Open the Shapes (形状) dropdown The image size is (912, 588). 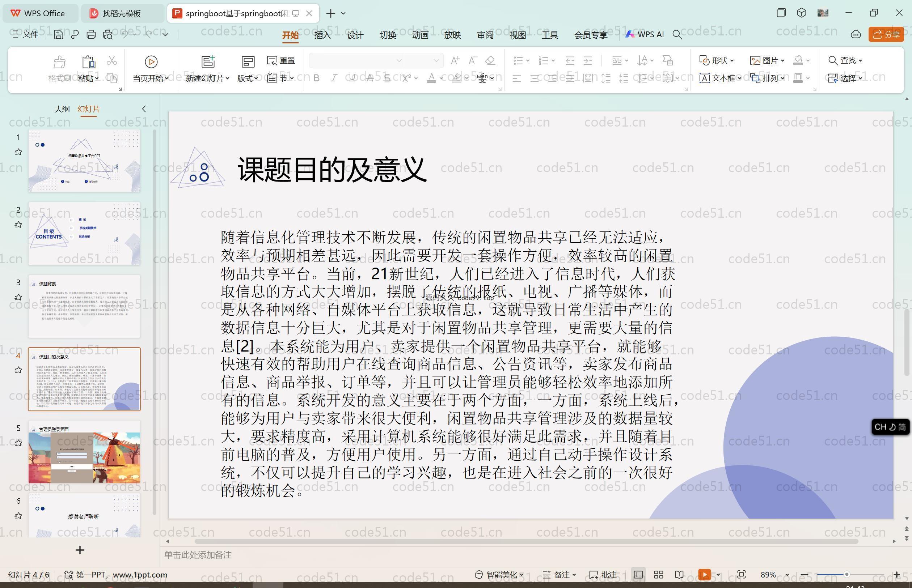[717, 60]
